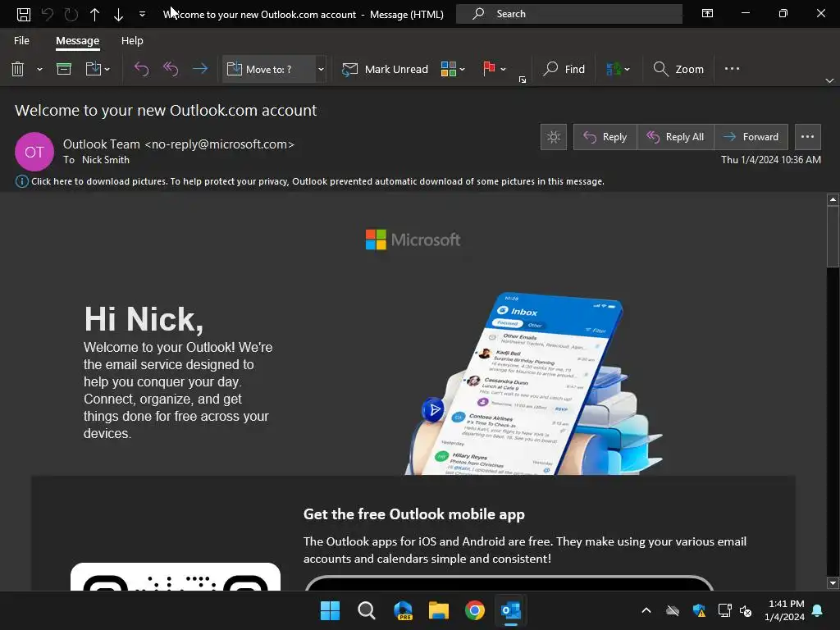
Task: Click the muted volume tray icon
Action: pos(746,610)
